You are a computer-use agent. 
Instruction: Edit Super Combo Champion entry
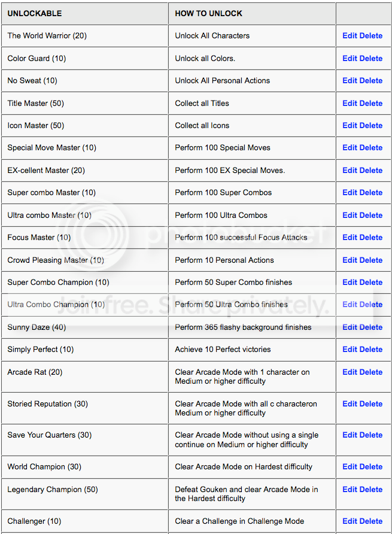pyautogui.click(x=350, y=283)
